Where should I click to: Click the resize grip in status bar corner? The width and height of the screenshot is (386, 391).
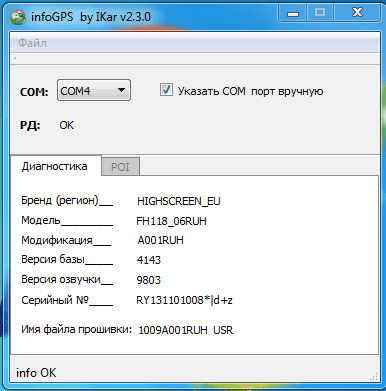tap(373, 376)
